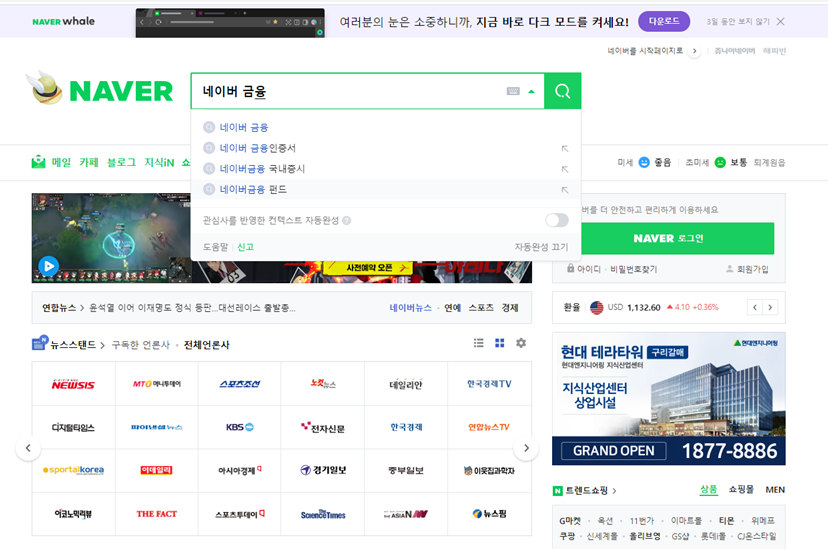828x549 pixels.
Task: Select suggestion '네이버 금융'
Action: pos(244,127)
